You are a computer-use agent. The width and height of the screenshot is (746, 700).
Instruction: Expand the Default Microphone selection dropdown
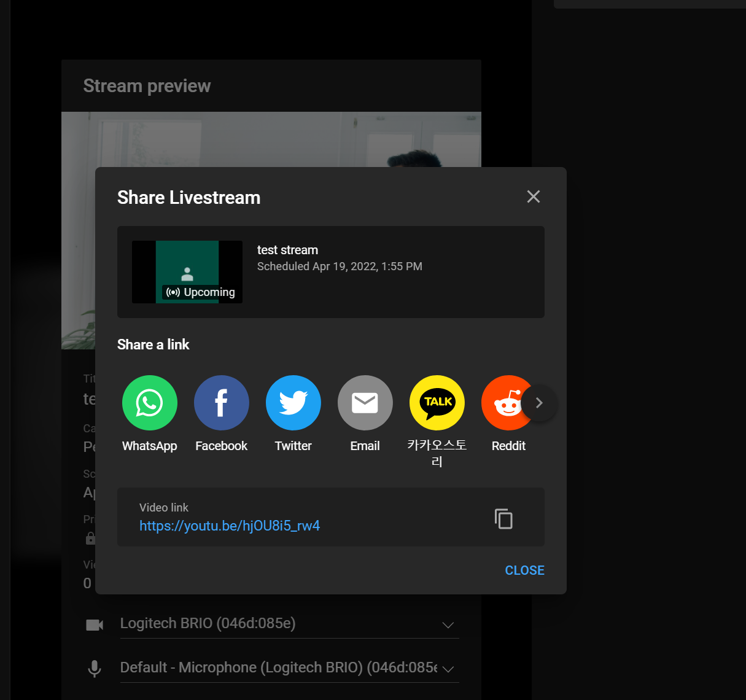448,669
